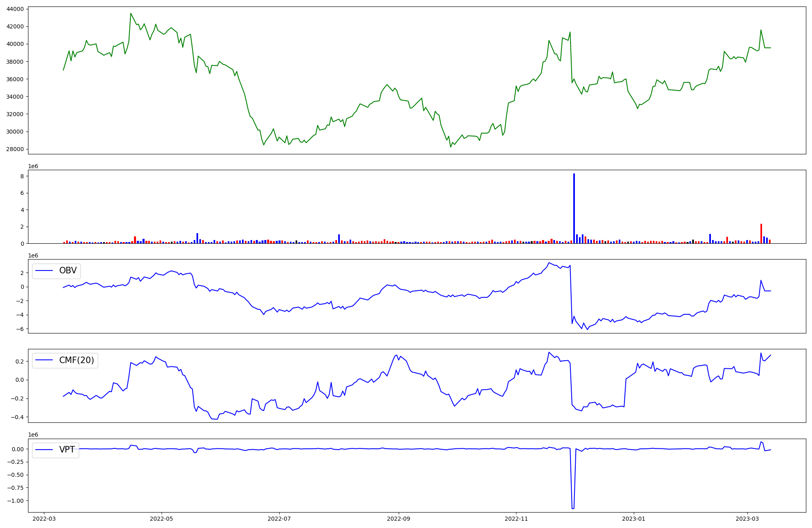Click the highest peak of the green price line
The width and height of the screenshot is (812, 528).
[x=131, y=13]
